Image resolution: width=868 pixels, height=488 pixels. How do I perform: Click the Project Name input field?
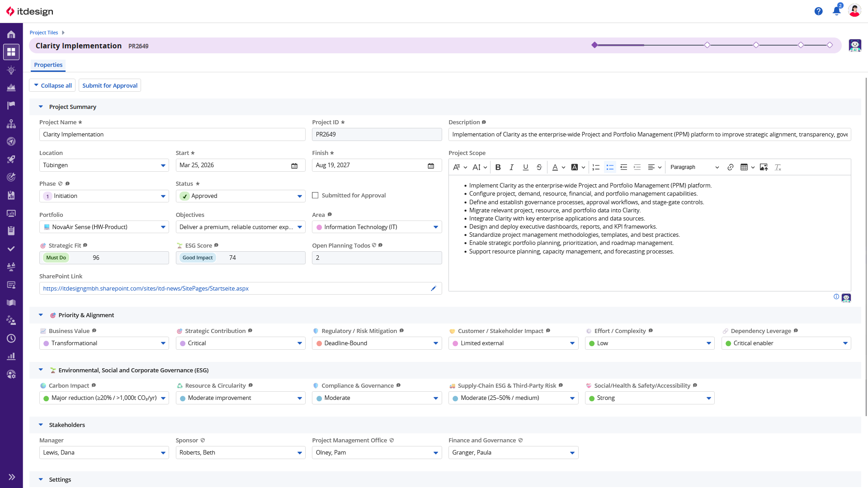tap(172, 135)
